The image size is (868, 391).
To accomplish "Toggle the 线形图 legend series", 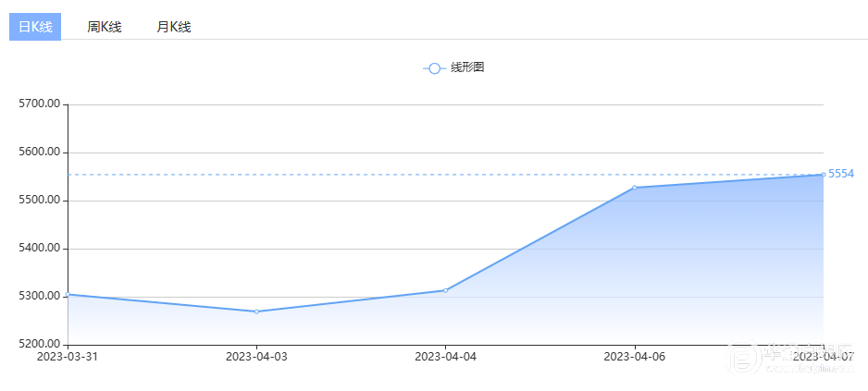I will tap(454, 68).
